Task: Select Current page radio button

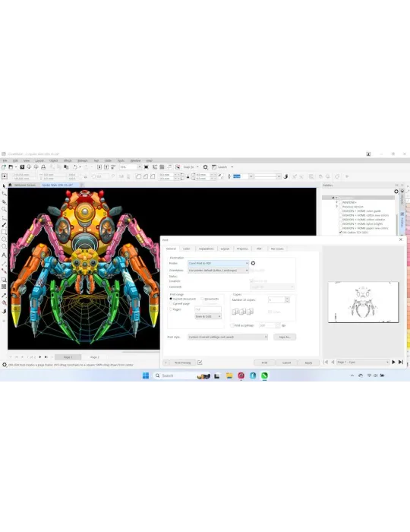Action: [171, 304]
